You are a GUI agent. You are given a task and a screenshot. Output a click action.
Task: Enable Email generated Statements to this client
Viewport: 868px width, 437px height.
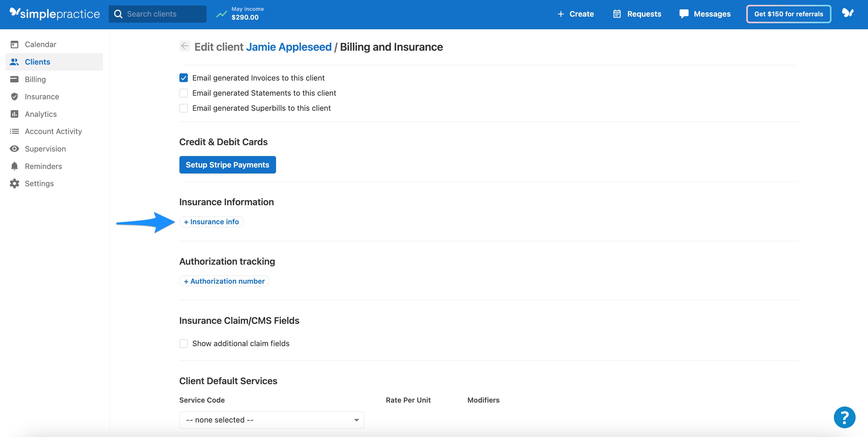183,93
